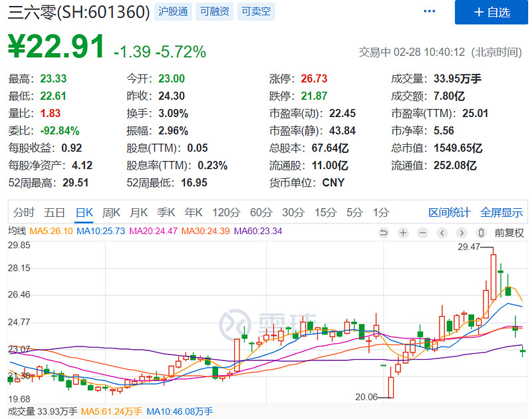Click the MA60:23.34 moving average label
This screenshot has height=419, width=532.
258,231
